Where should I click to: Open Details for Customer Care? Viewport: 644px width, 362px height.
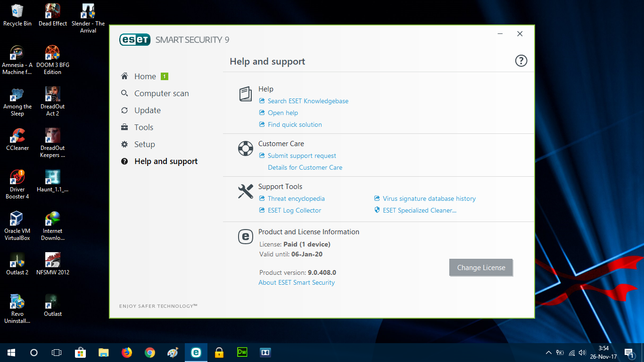coord(305,167)
